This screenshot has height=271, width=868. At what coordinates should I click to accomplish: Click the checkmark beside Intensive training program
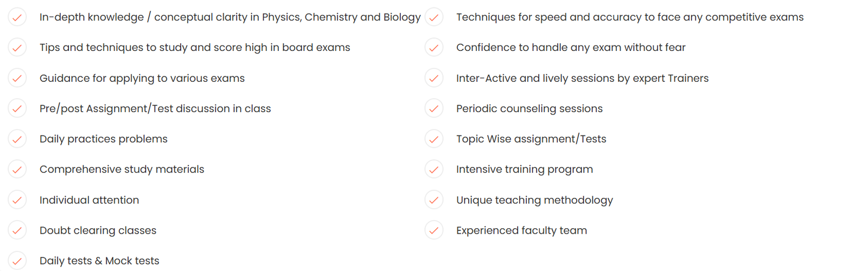coord(434,170)
